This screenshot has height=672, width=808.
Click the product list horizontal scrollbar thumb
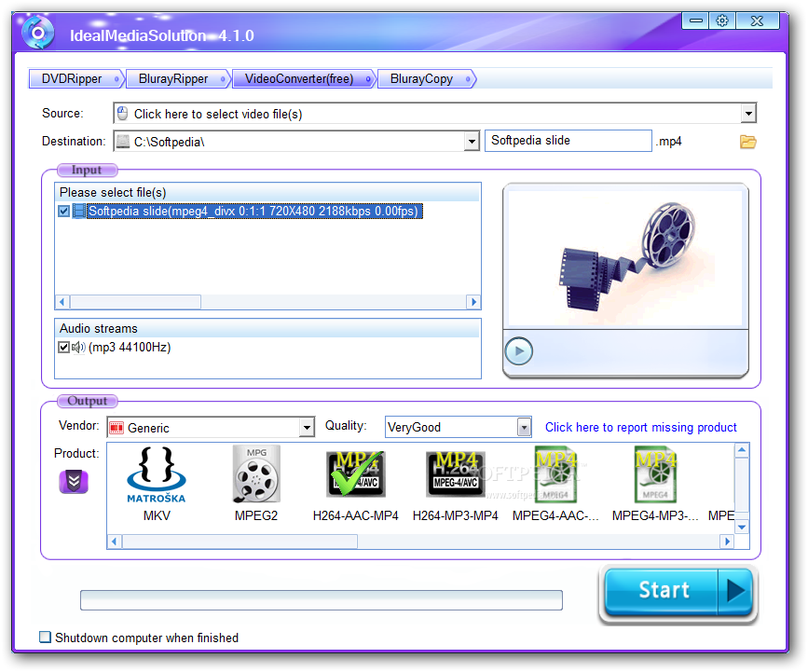click(240, 542)
